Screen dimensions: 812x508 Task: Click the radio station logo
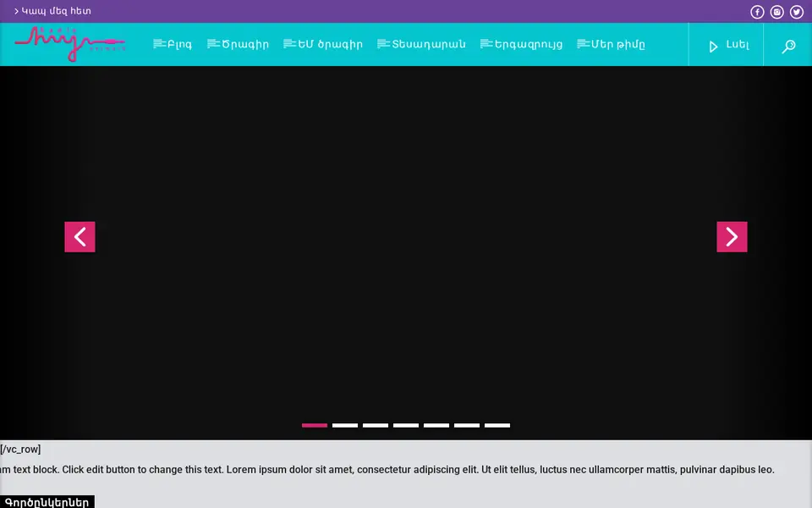pos(70,44)
